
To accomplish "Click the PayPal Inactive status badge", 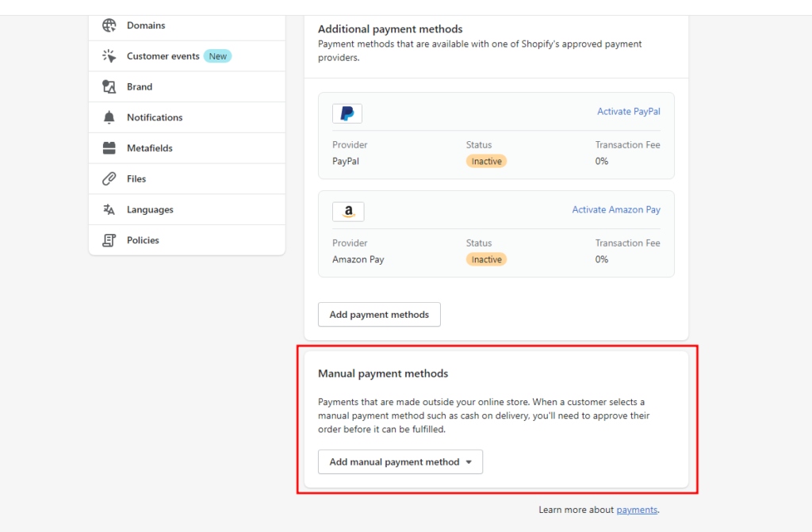I will (x=486, y=161).
